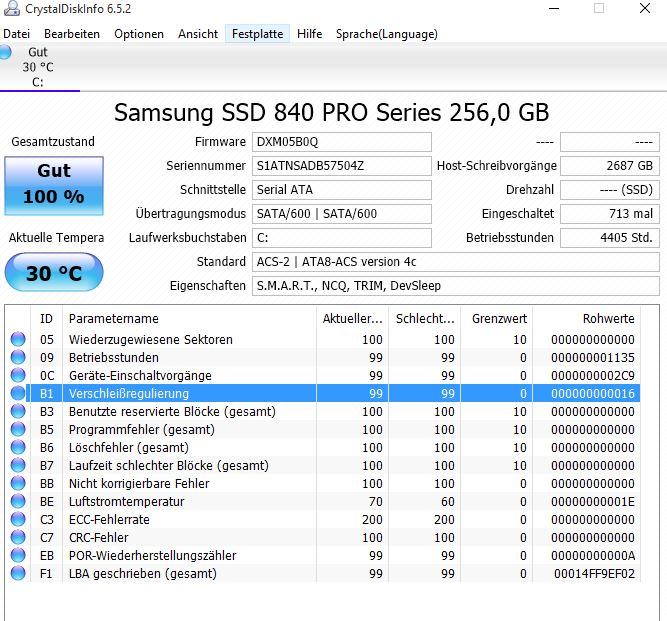This screenshot has width=667, height=621.
Task: Click status orb of Geräte-Einschaltvorgänge row
Action: tap(18, 375)
